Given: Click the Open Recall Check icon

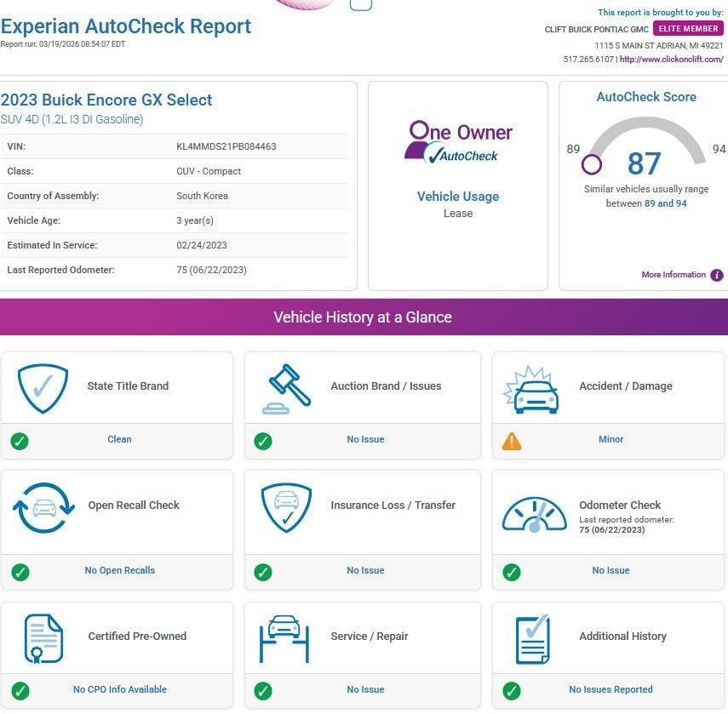Looking at the screenshot, I should click(43, 508).
